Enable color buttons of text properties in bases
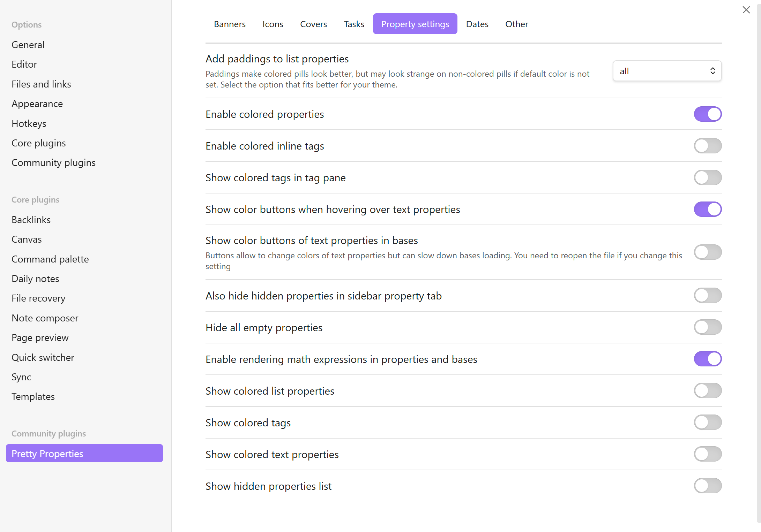 pyautogui.click(x=707, y=252)
